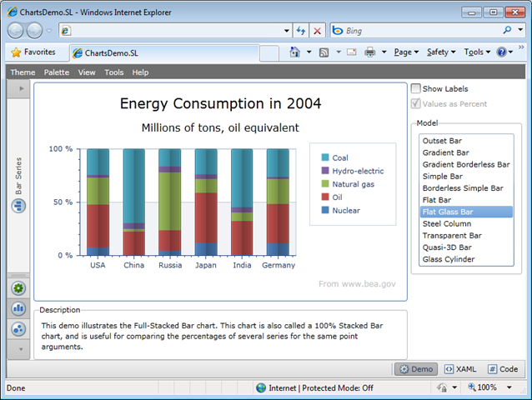This screenshot has width=532, height=400.
Task: Select Outset Bar model
Action: [466, 141]
